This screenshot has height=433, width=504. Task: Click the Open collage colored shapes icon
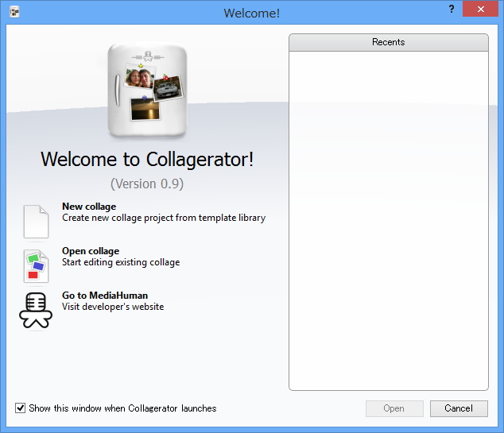pos(36,266)
